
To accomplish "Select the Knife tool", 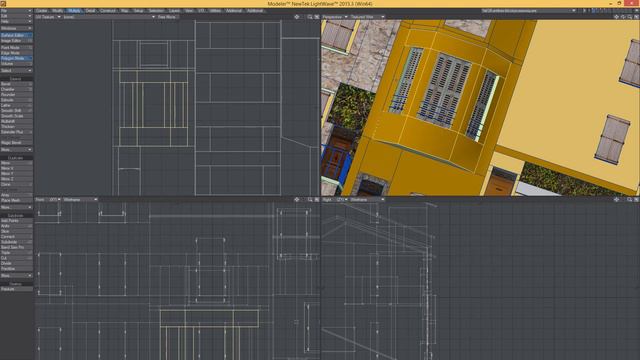I will [16, 226].
